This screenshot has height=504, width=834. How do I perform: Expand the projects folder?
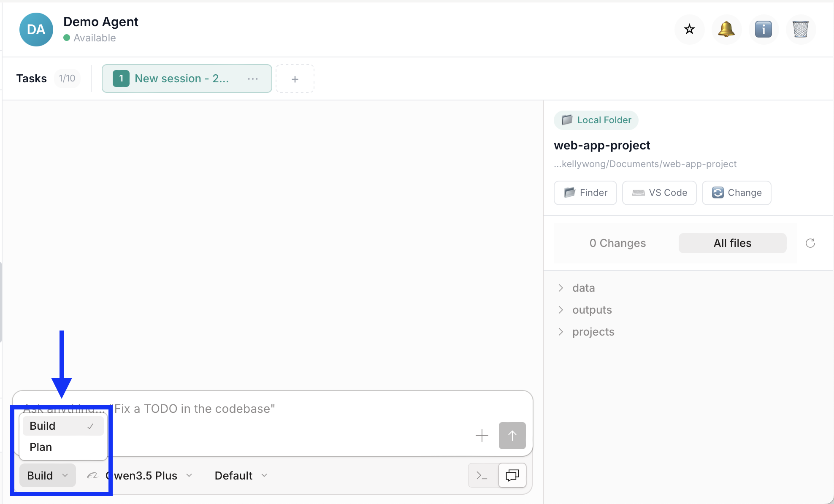point(593,332)
